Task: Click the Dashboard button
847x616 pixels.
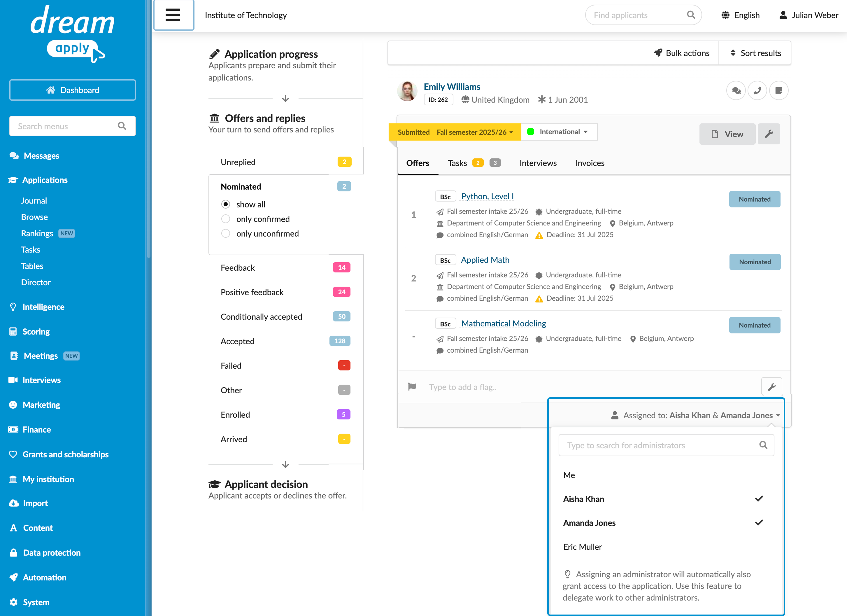Action: coord(72,90)
